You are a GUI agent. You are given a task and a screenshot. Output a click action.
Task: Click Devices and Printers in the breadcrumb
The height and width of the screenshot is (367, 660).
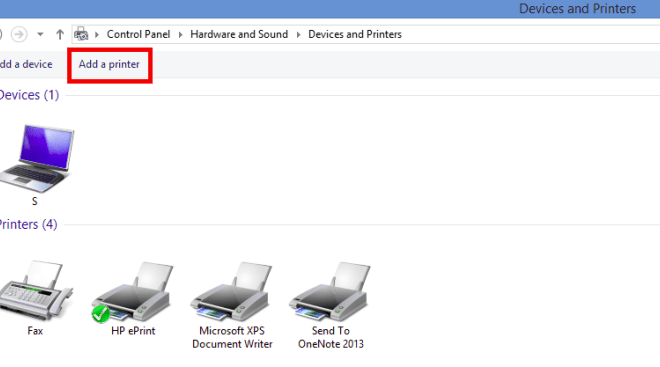pos(355,34)
